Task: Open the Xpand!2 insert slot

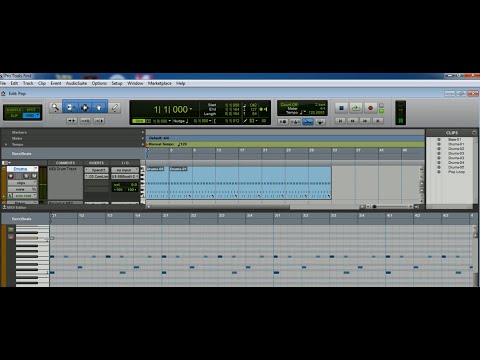Action: tap(96, 170)
